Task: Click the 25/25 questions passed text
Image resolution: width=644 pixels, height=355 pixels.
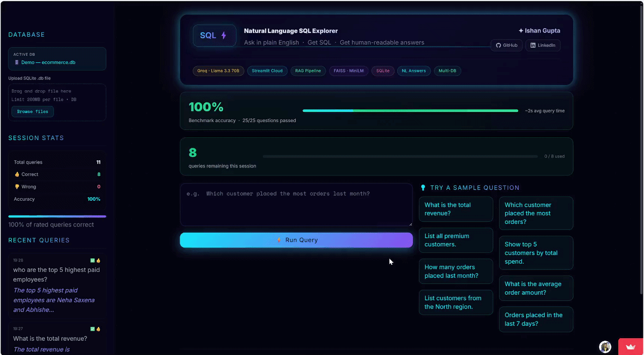Action: pos(269,120)
